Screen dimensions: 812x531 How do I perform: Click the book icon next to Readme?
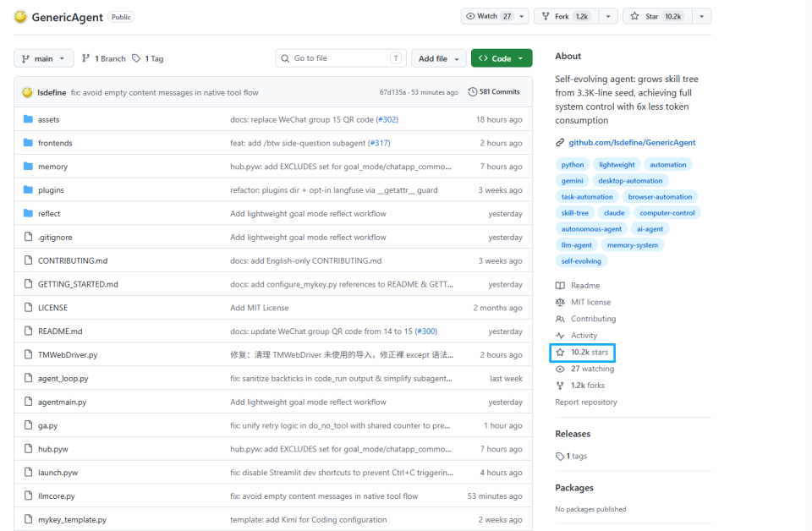click(560, 286)
